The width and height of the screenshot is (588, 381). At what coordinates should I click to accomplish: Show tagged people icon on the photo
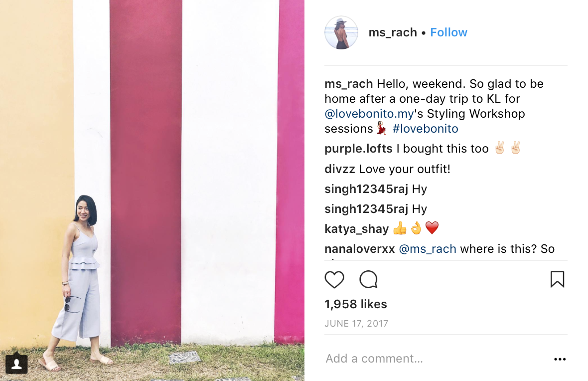click(x=16, y=364)
